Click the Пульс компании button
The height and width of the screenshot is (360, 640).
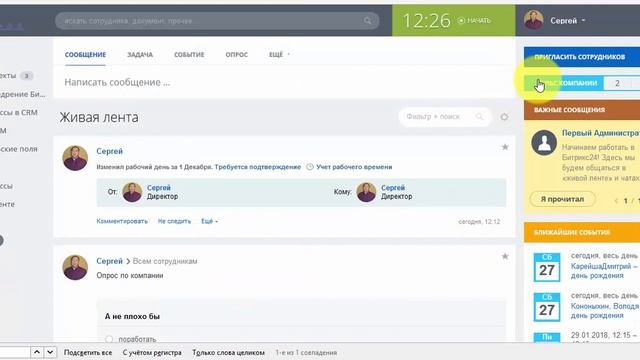click(564, 83)
